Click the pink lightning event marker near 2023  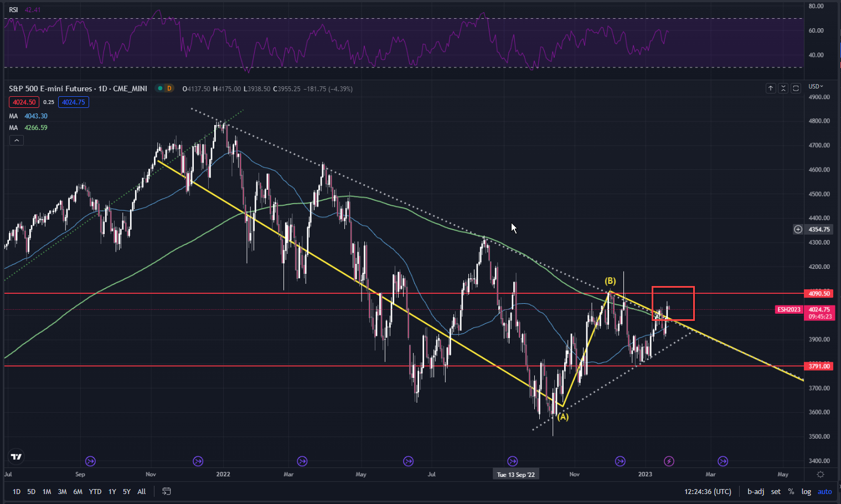(669, 461)
